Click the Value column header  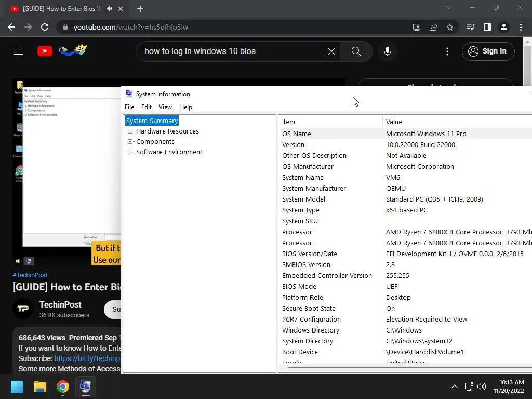click(457, 122)
